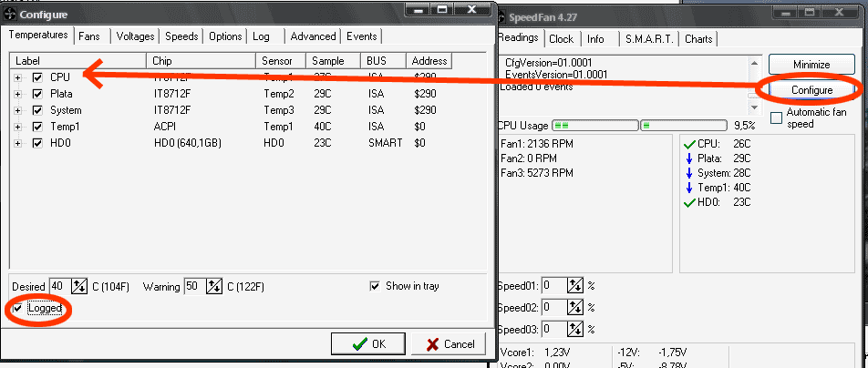Image resolution: width=868 pixels, height=368 pixels.
Task: Click the Minimize button in SpeedFan
Action: pos(811,64)
